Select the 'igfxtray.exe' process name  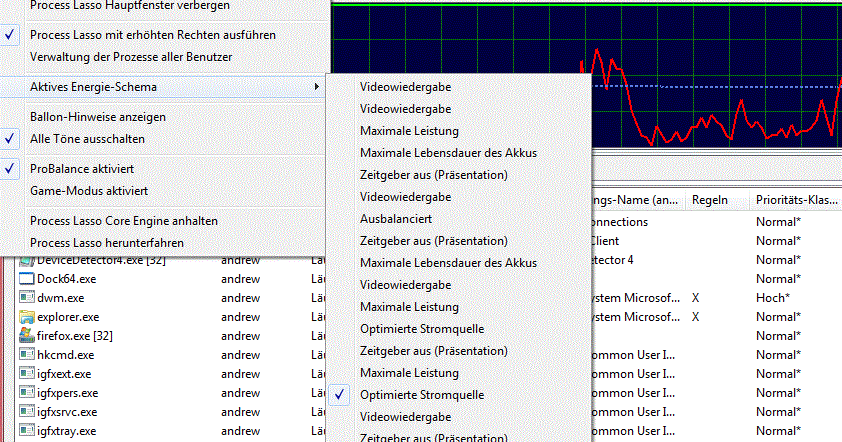[x=67, y=431]
